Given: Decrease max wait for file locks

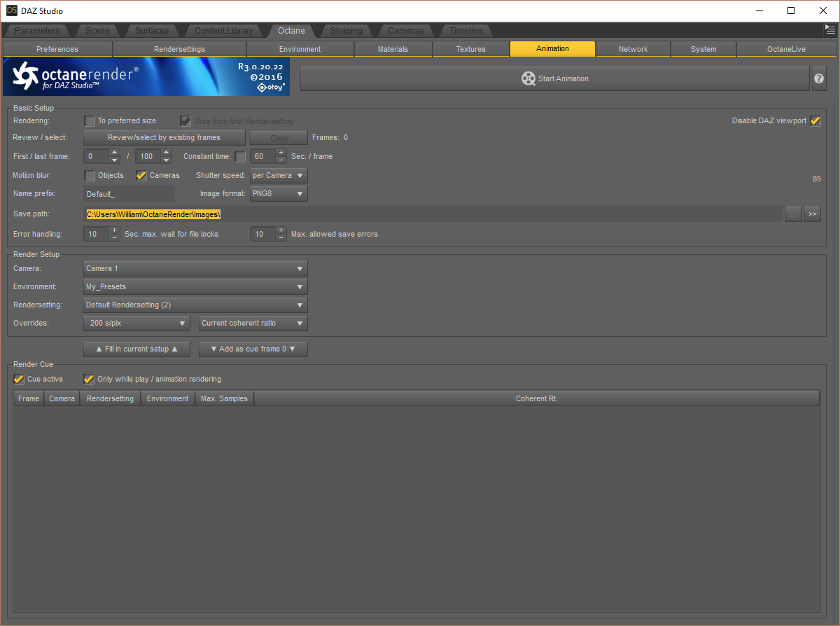Looking at the screenshot, I should tap(115, 238).
